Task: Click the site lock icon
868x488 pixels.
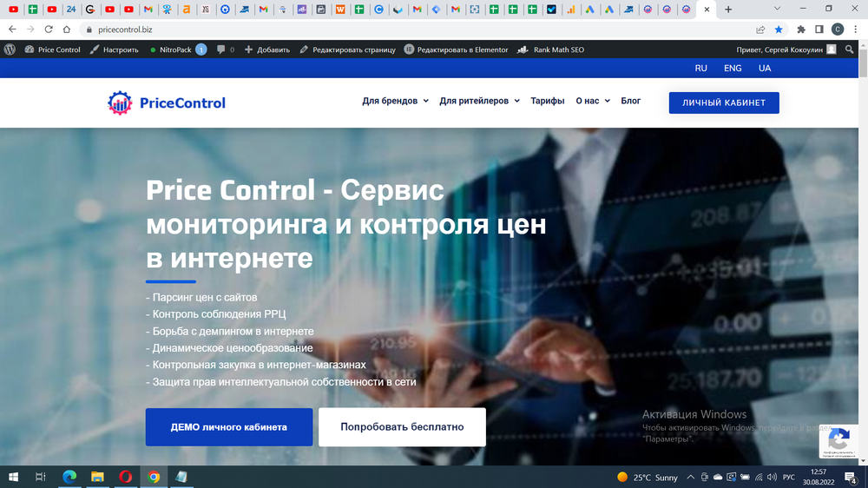Action: pyautogui.click(x=89, y=30)
